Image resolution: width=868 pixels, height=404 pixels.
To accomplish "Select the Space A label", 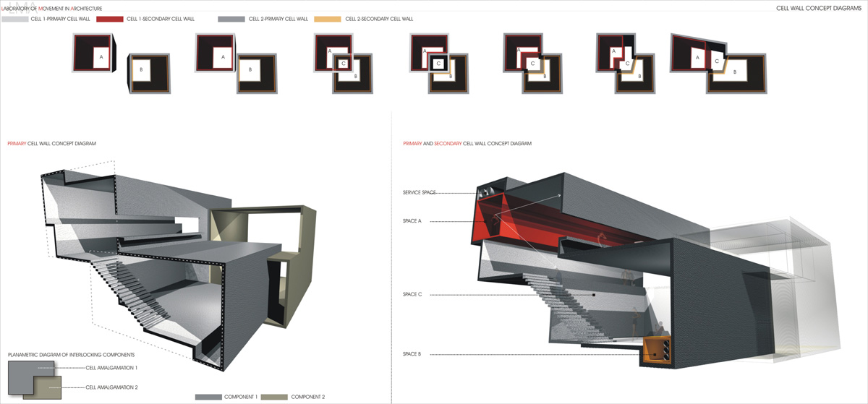I will pyautogui.click(x=412, y=220).
